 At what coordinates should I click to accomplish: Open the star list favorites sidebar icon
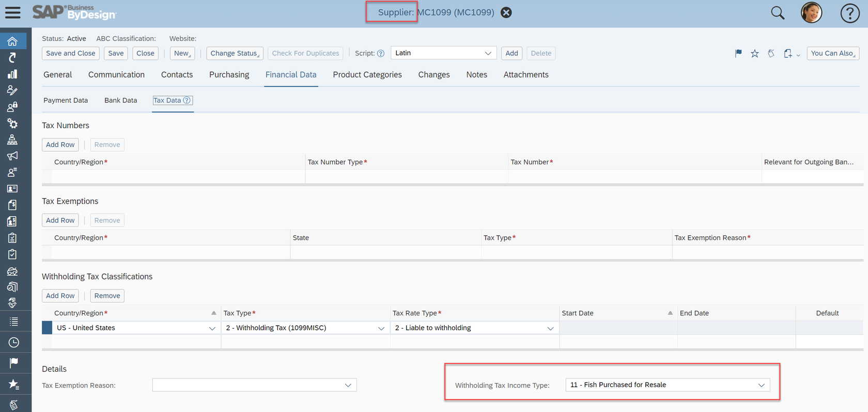point(13,384)
